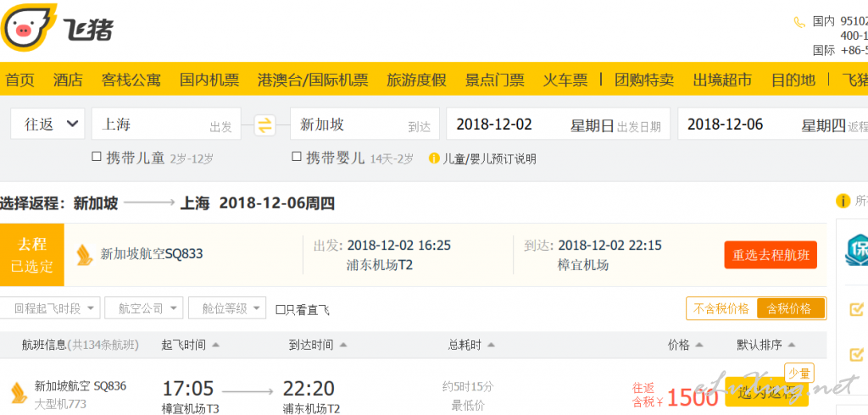Enable the 携带婴儿 checkbox
Viewport: 868px width, 415px height.
pyautogui.click(x=297, y=157)
